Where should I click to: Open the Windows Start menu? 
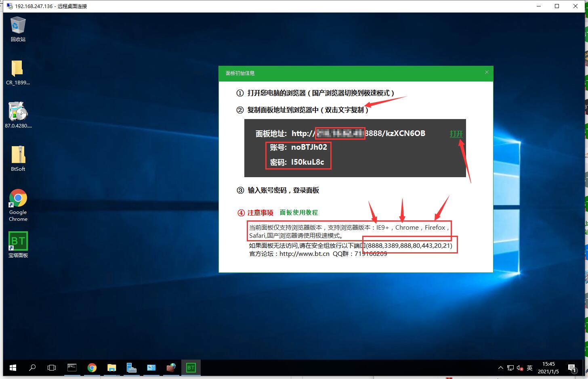coord(13,368)
